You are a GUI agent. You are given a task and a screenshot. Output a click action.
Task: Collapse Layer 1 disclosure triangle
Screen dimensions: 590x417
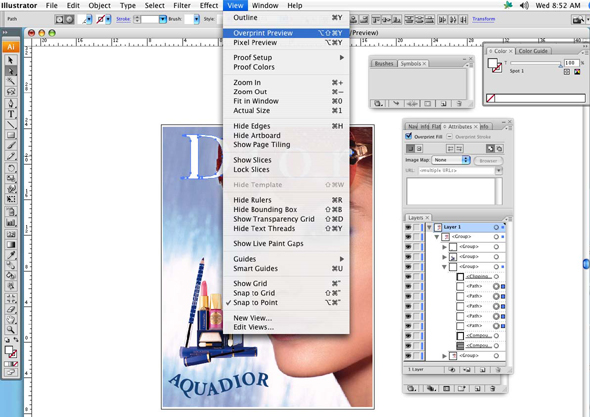click(429, 227)
